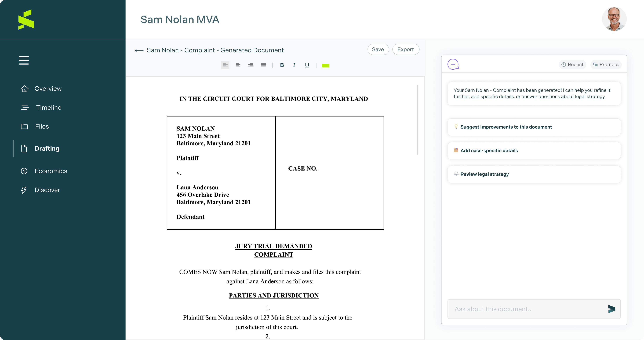Image resolution: width=644 pixels, height=340 pixels.
Task: Go back using the left arrow
Action: (x=139, y=50)
